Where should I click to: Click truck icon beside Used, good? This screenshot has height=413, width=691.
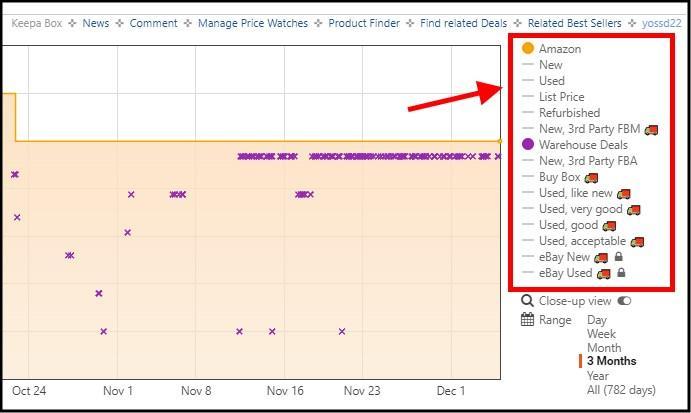tap(609, 226)
